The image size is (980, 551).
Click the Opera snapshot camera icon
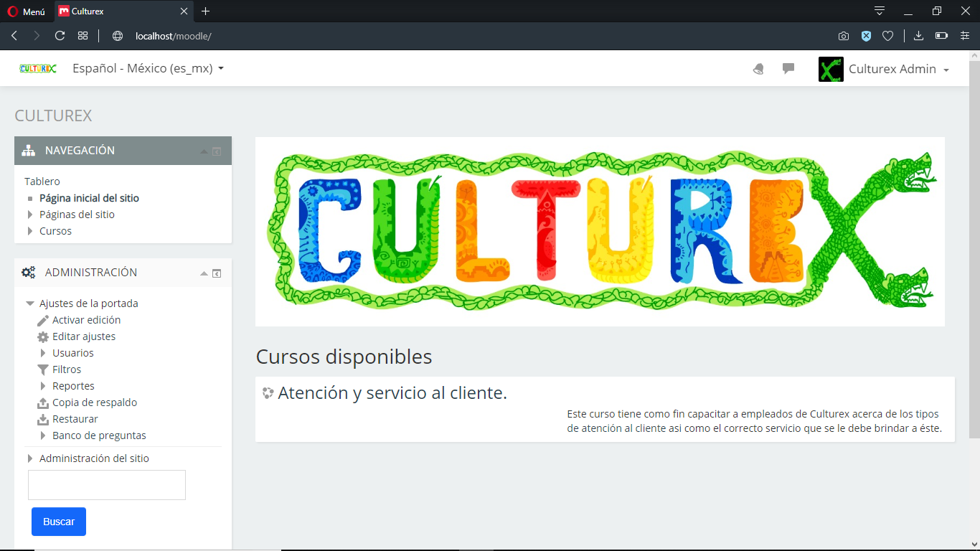tap(844, 36)
